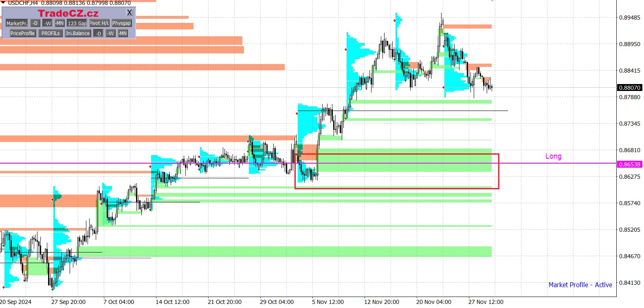Image resolution: width=644 pixels, height=308 pixels.
Task: Toggle -D next to MarketPr.
Action: click(35, 23)
